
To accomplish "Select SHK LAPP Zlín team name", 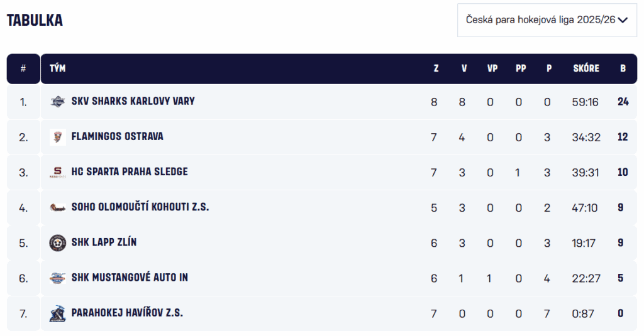I will click(104, 242).
